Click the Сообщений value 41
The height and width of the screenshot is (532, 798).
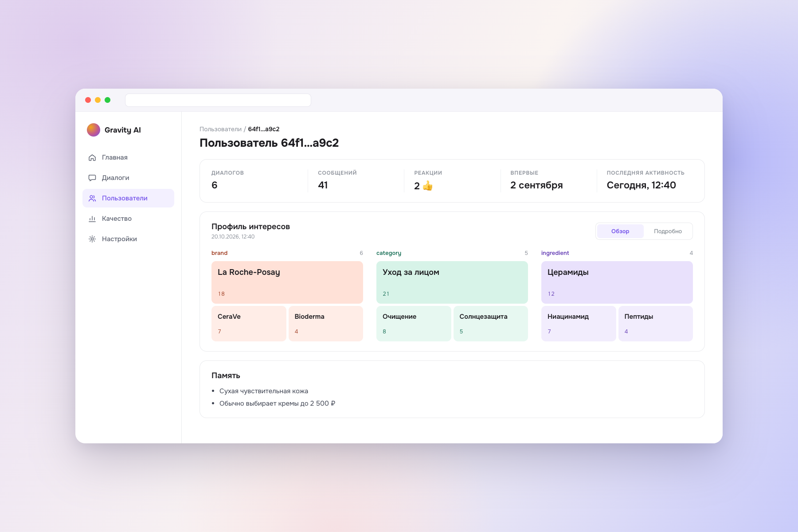tap(323, 185)
